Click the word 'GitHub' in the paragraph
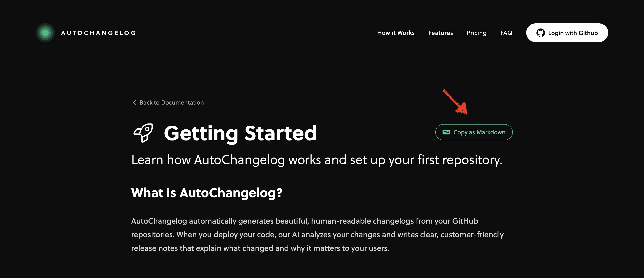 [x=465, y=221]
